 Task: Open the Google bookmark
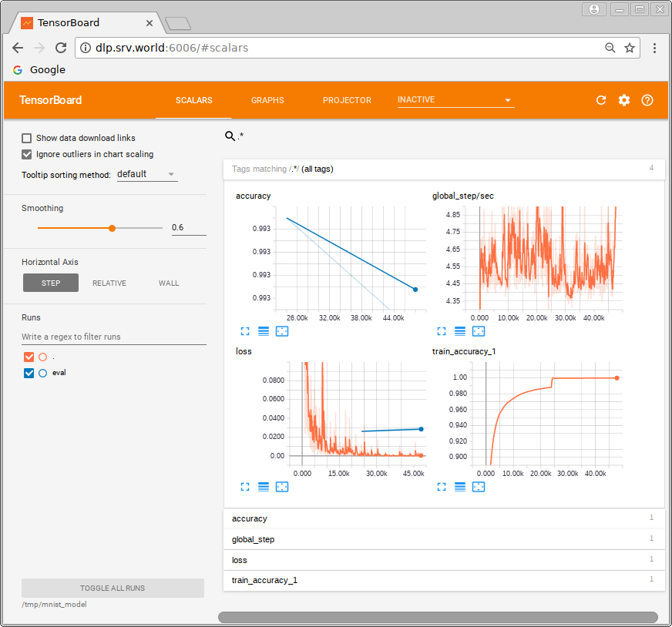[39, 70]
